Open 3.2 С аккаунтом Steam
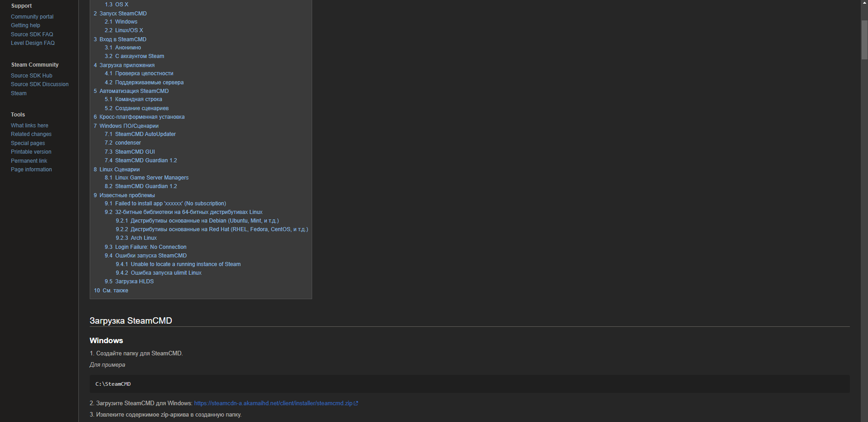 135,56
